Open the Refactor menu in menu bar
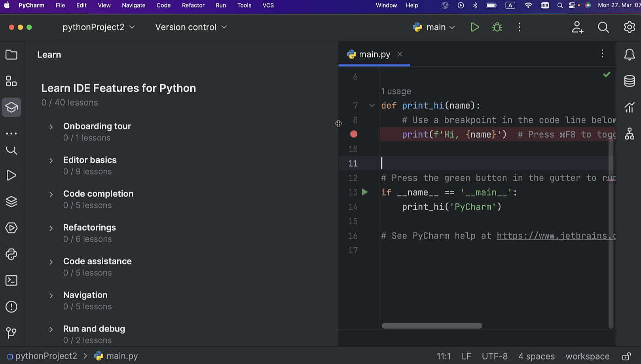This screenshot has height=364, width=641. (193, 6)
